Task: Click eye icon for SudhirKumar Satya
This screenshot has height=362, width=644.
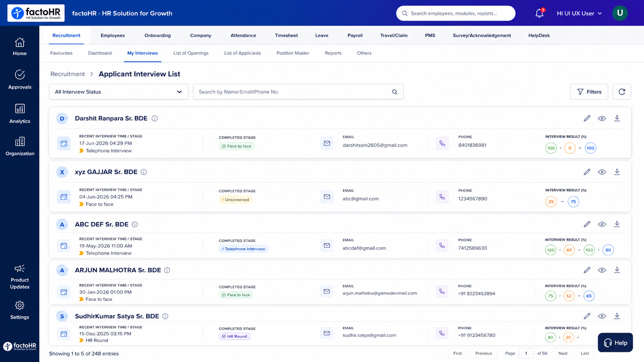Action: (x=602, y=316)
